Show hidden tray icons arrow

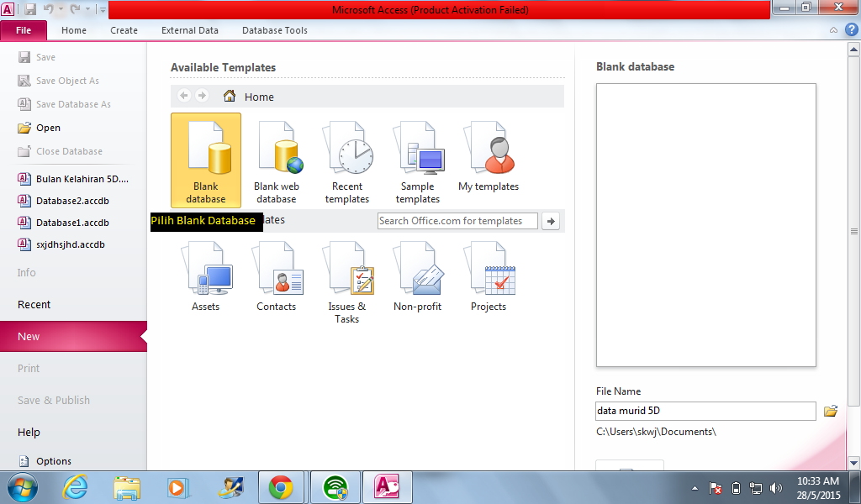(x=695, y=488)
